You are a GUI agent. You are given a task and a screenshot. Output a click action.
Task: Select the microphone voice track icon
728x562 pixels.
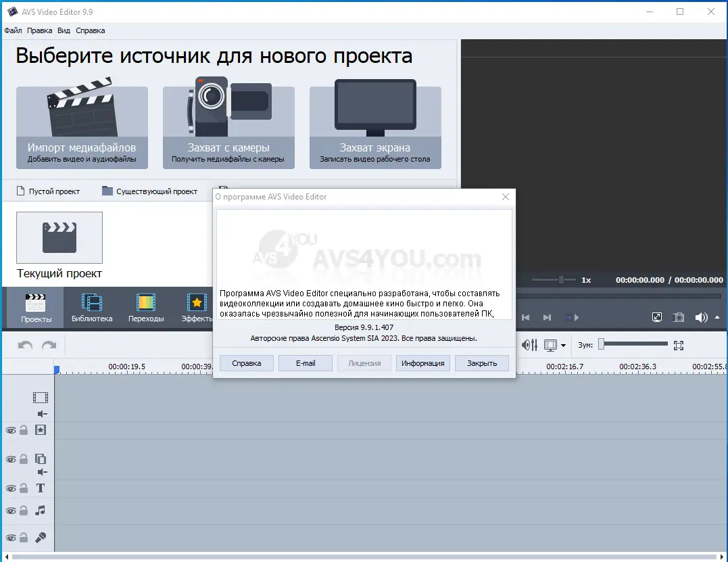click(41, 536)
